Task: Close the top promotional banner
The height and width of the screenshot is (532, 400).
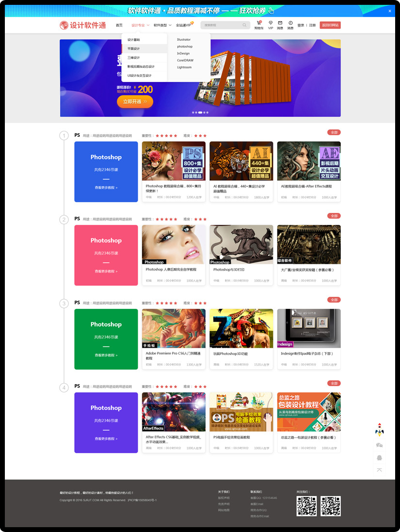Action: [x=390, y=11]
